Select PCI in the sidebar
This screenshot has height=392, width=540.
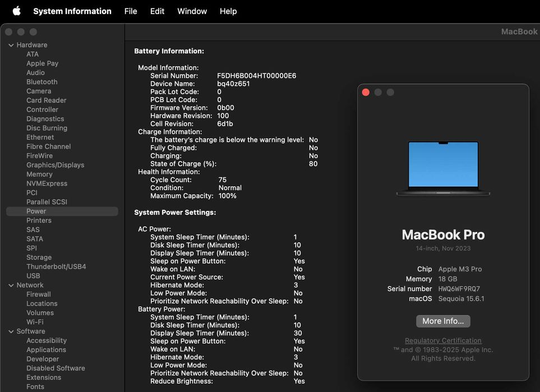[x=32, y=193]
